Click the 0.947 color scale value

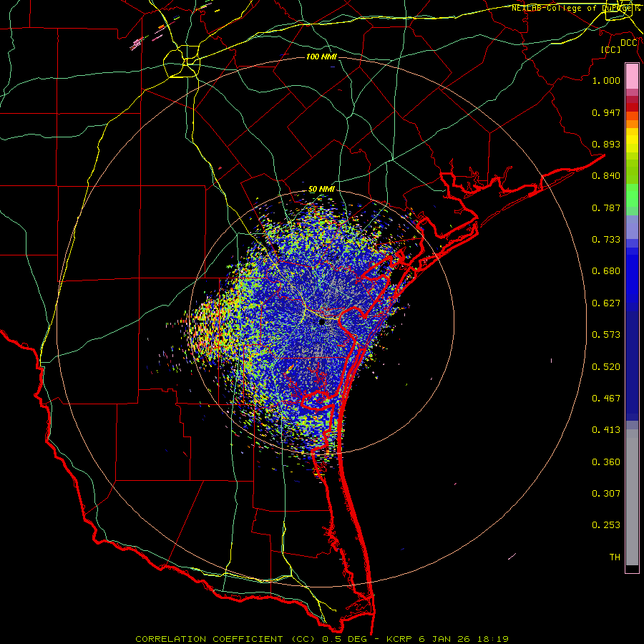(606, 112)
